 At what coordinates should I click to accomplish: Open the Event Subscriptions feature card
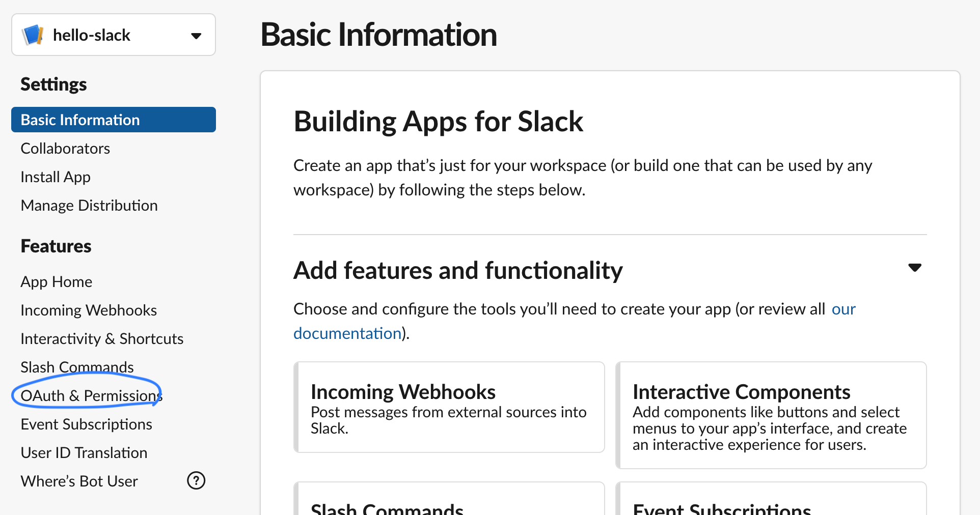(x=771, y=499)
